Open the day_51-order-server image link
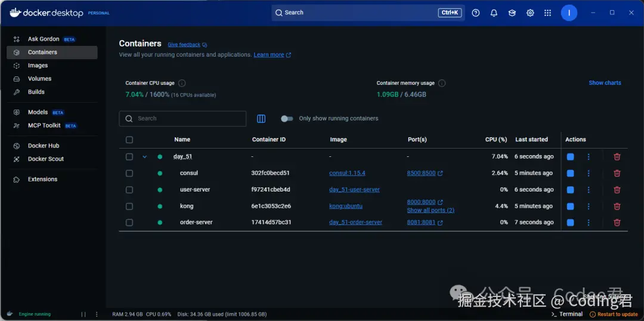Viewport: 644px width, 321px height. [x=355, y=223]
